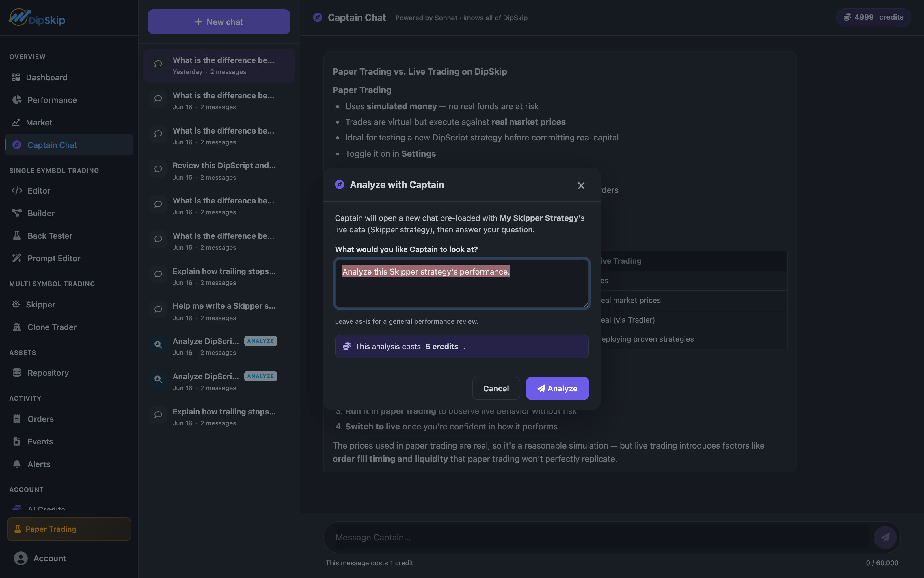Image resolution: width=924 pixels, height=578 pixels.
Task: Confirm with the Analyze button
Action: pos(558,388)
